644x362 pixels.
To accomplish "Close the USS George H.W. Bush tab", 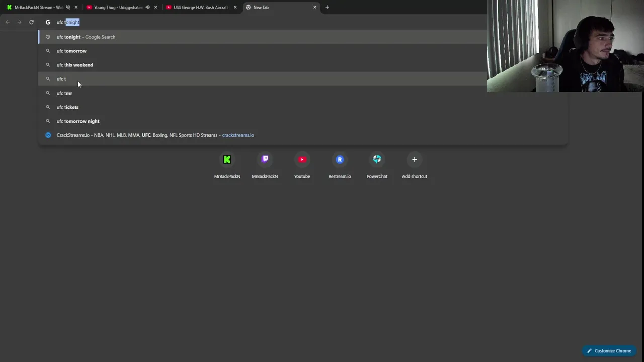I will pyautogui.click(x=235, y=7).
